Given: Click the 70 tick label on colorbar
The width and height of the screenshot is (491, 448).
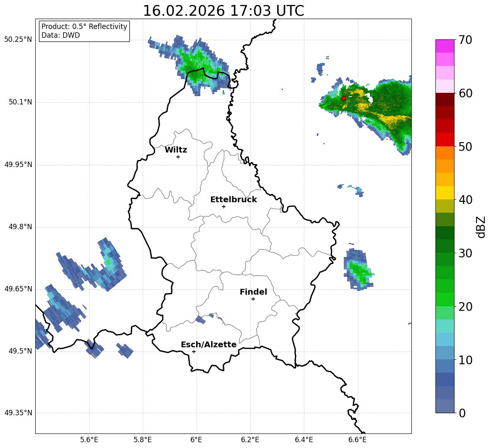Looking at the screenshot, I should tap(465, 40).
